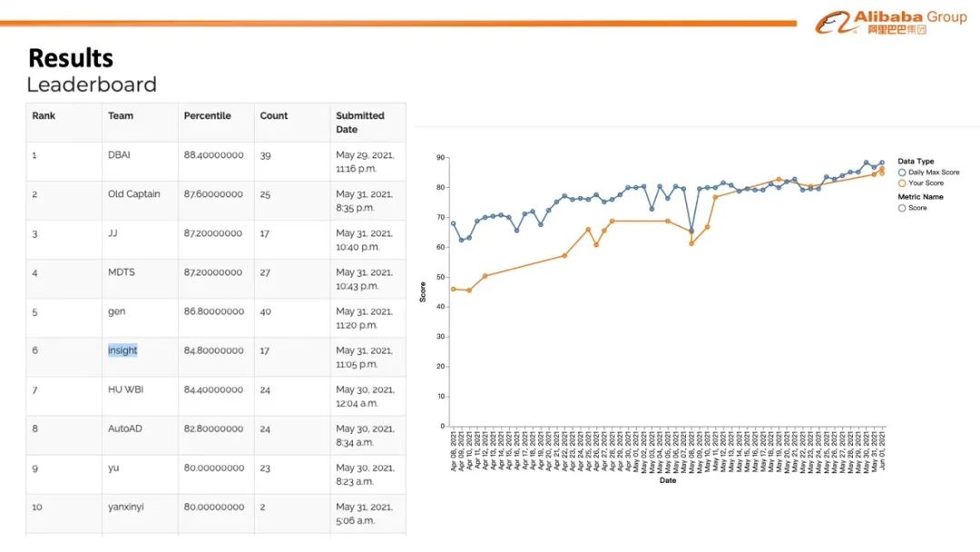The height and width of the screenshot is (552, 980).
Task: Click the count value 27
Action: 265,272
